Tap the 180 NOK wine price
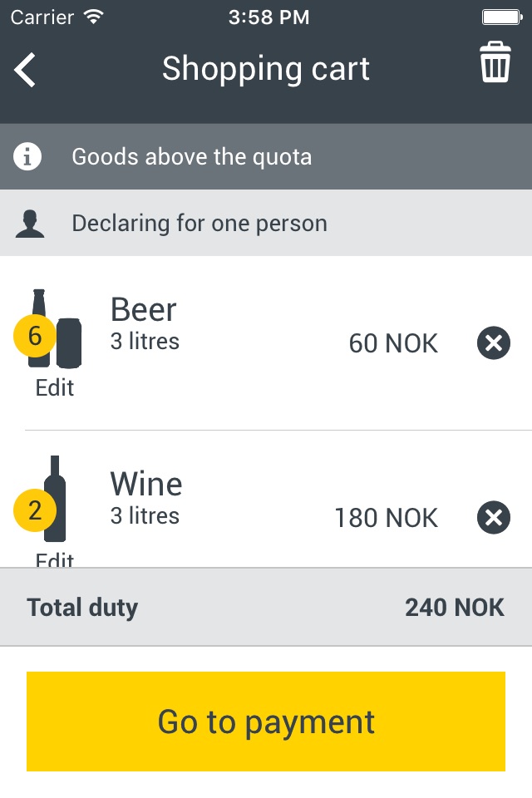 386,518
